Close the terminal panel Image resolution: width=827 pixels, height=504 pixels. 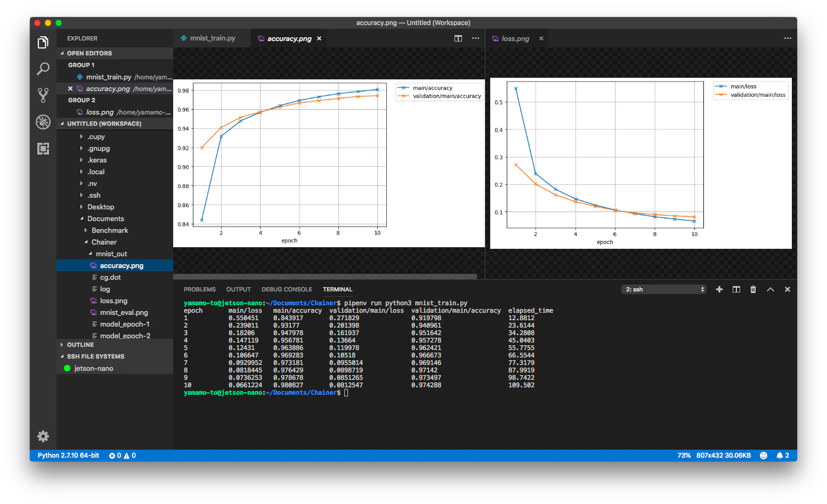788,289
